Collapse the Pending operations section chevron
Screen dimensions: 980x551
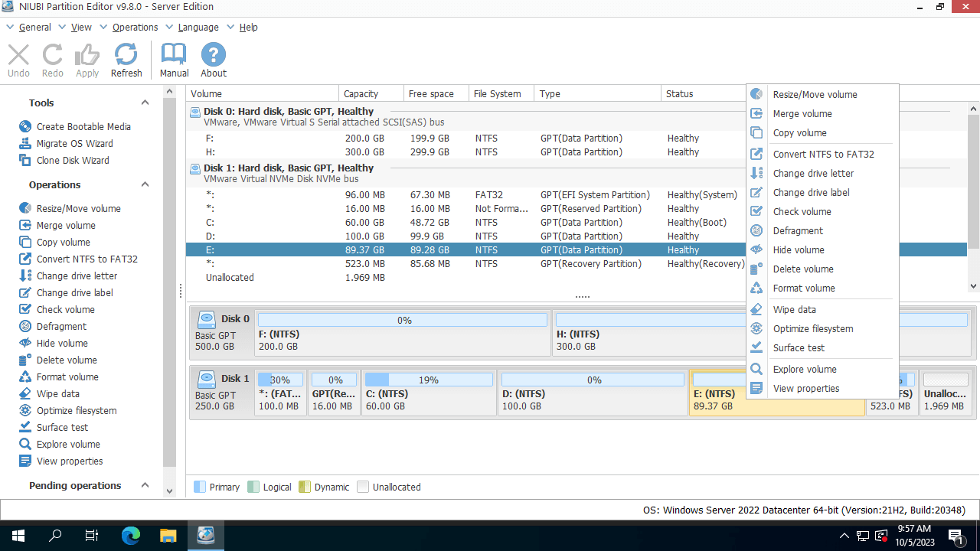[x=145, y=485]
